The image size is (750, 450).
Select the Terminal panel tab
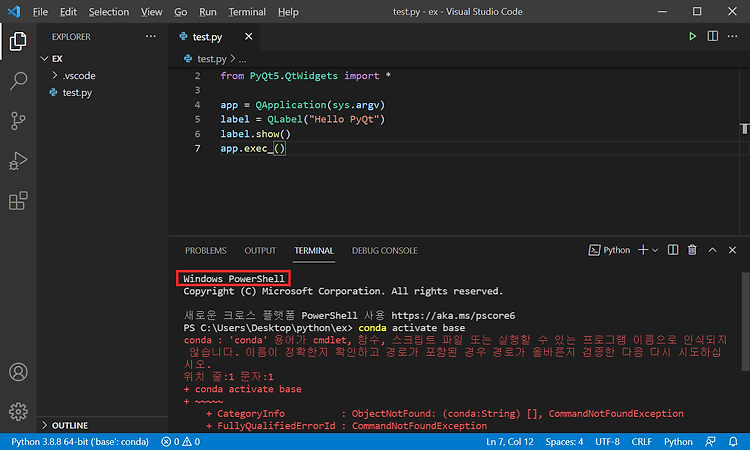[314, 251]
